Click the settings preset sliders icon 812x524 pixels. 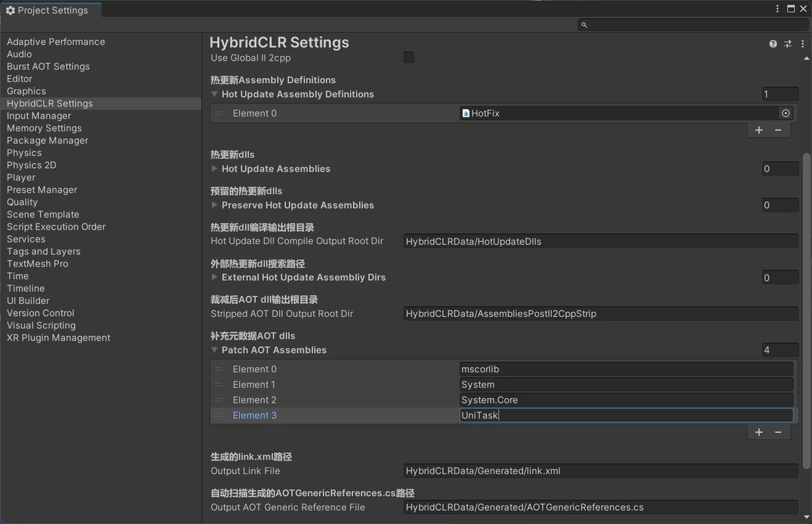[787, 44]
